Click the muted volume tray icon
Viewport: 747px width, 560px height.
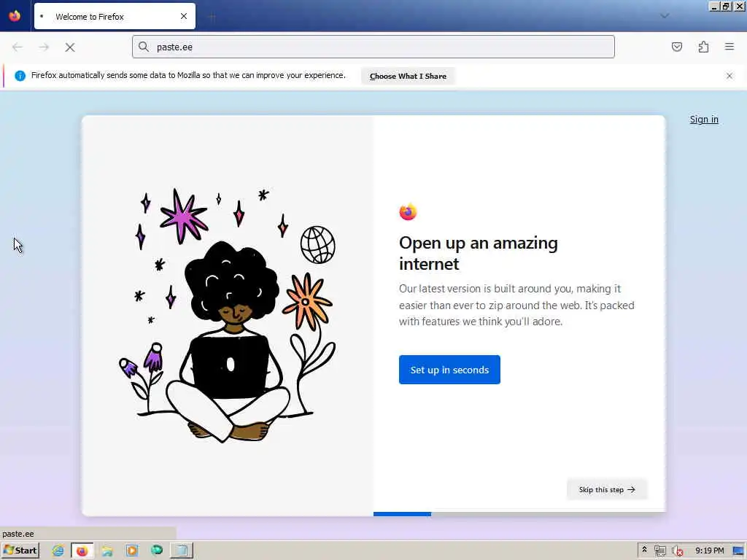coord(677,551)
